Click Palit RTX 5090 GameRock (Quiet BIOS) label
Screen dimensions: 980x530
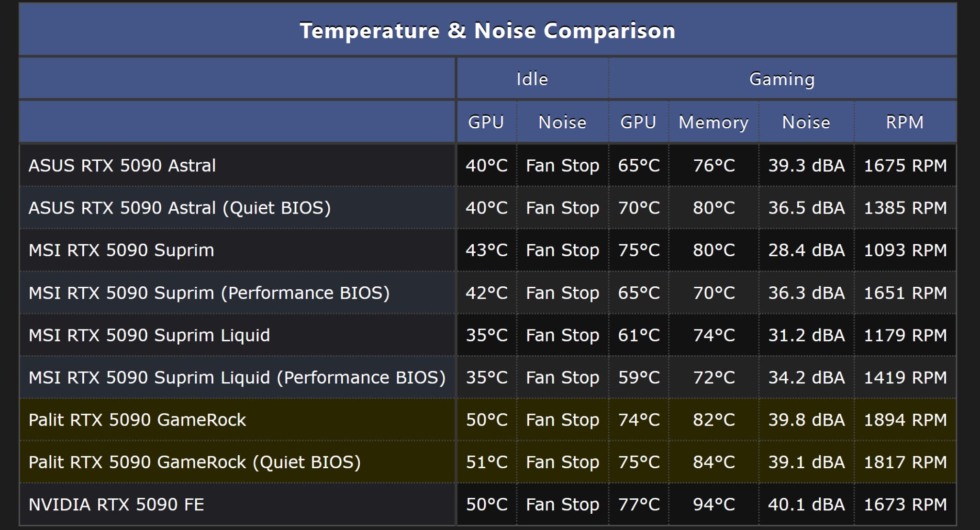pos(194,462)
